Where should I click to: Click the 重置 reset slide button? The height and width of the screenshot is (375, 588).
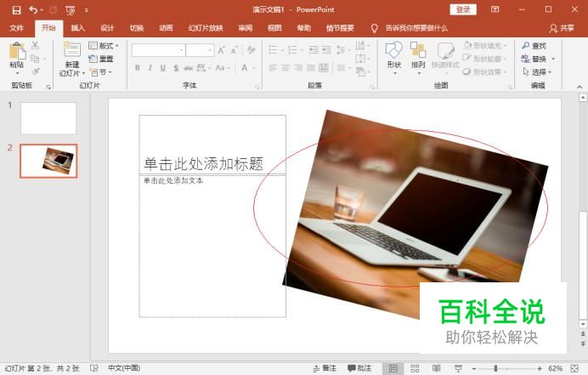click(101, 59)
